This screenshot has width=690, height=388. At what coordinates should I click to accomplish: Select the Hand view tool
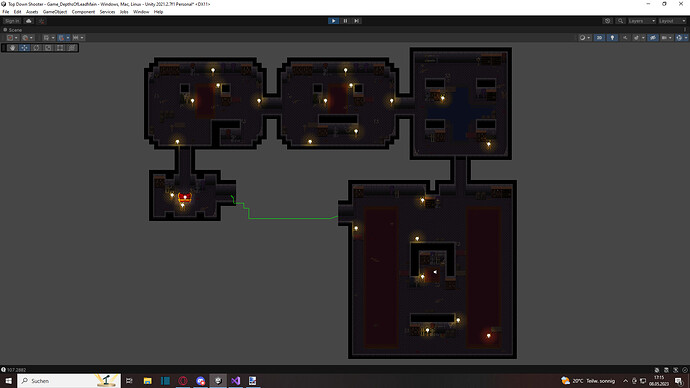click(12, 48)
